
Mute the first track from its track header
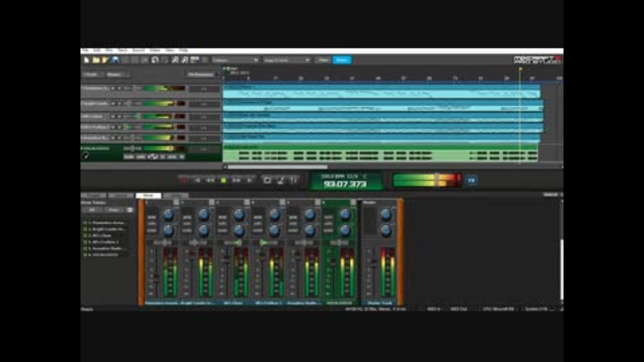(113, 88)
